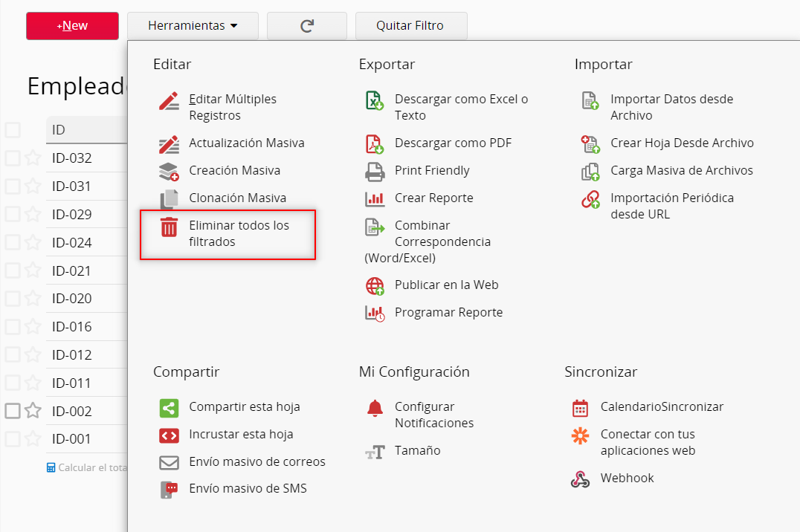
Task: Expand the Herramientas dropdown
Action: pyautogui.click(x=193, y=25)
